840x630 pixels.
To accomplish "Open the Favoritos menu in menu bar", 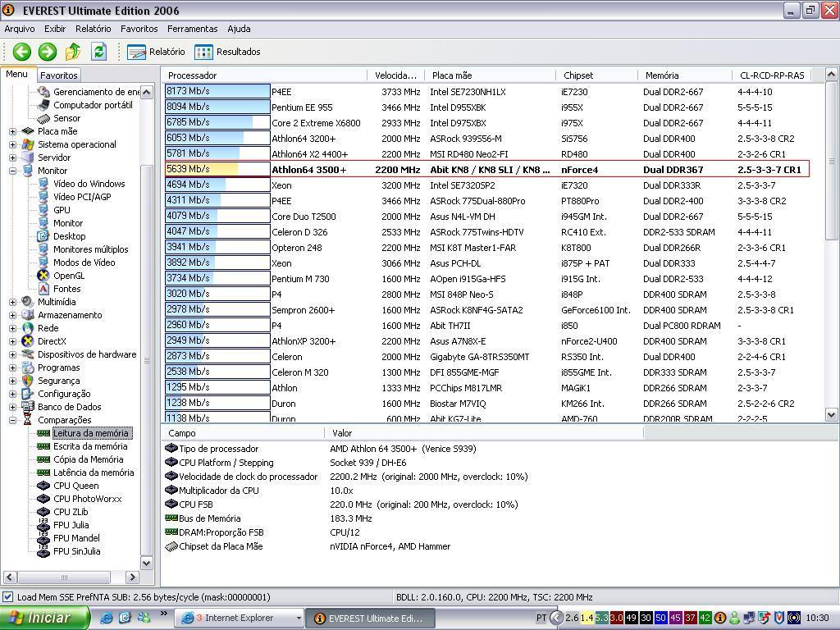I will coord(139,29).
